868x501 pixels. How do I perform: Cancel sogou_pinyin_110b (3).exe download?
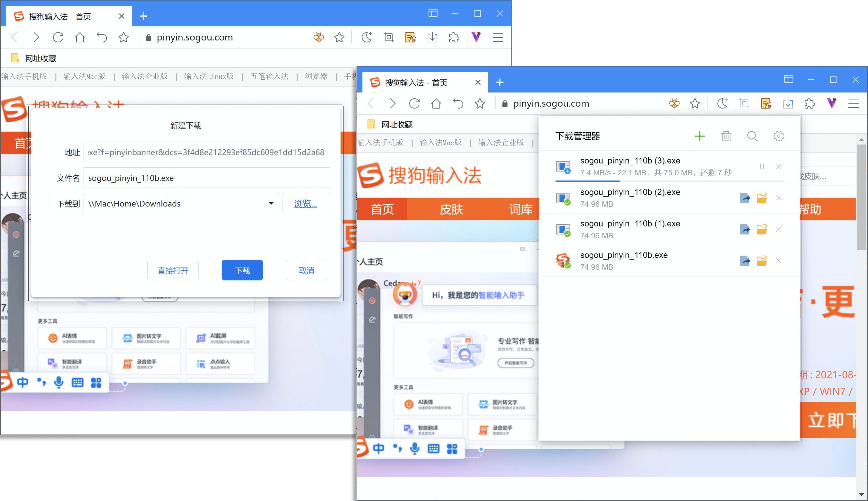778,167
